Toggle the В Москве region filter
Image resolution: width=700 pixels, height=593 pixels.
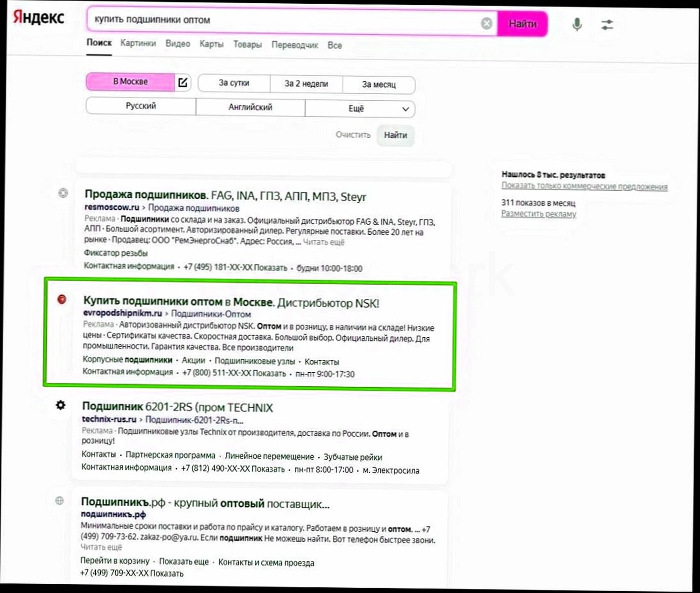coord(130,82)
